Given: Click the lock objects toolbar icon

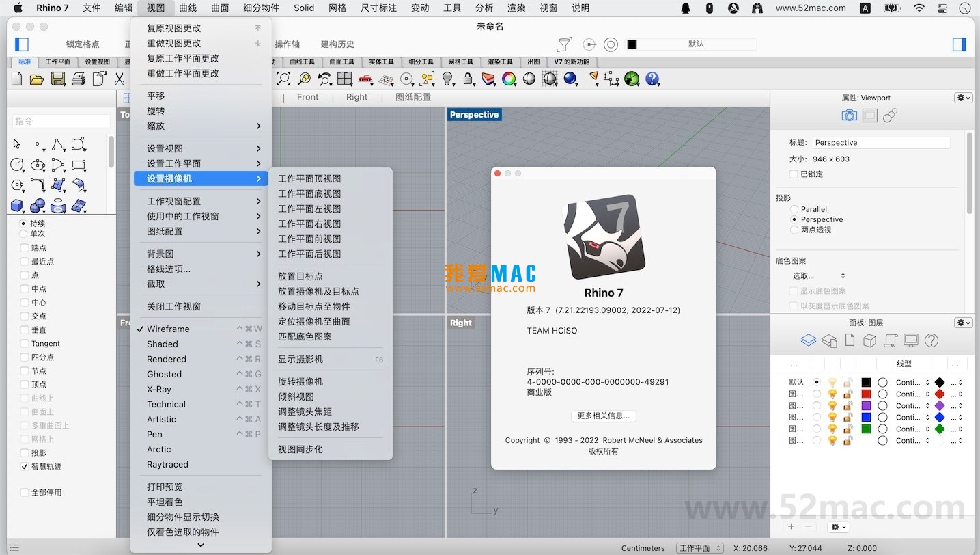Looking at the screenshot, I should click(468, 79).
